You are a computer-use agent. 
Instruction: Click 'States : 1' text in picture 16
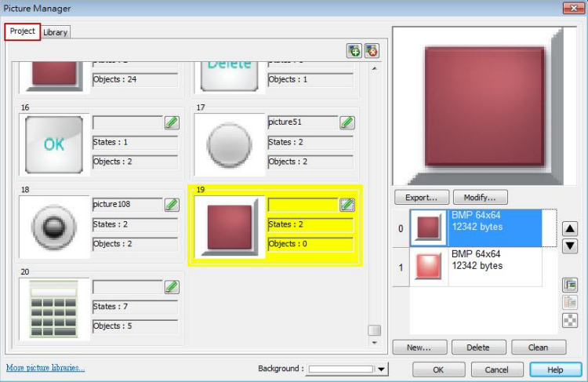click(x=111, y=142)
